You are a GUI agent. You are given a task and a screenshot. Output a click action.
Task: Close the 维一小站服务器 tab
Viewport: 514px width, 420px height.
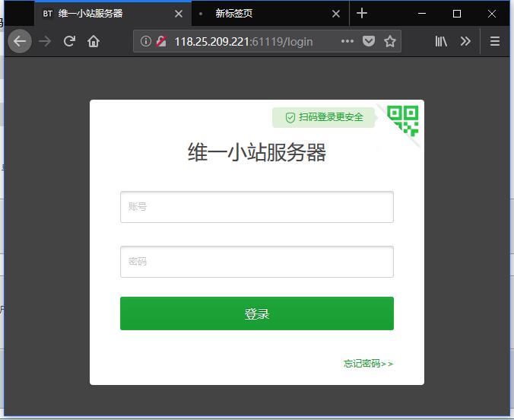[179, 14]
